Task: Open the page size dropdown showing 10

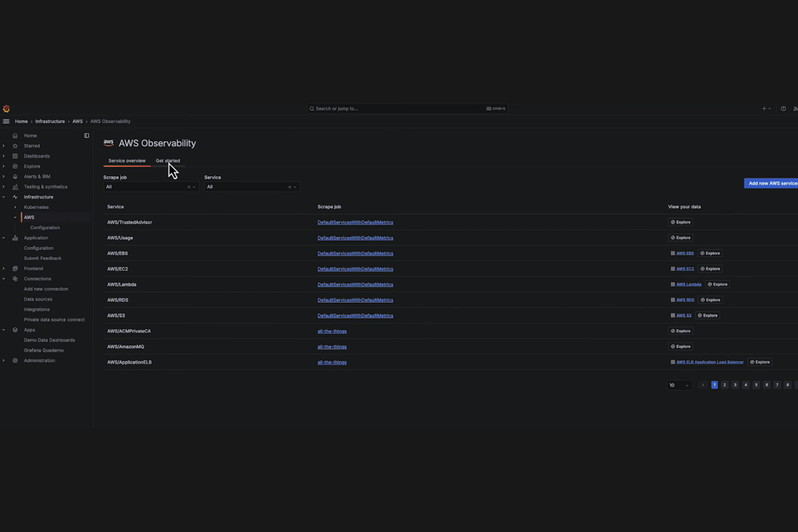Action: click(x=679, y=385)
